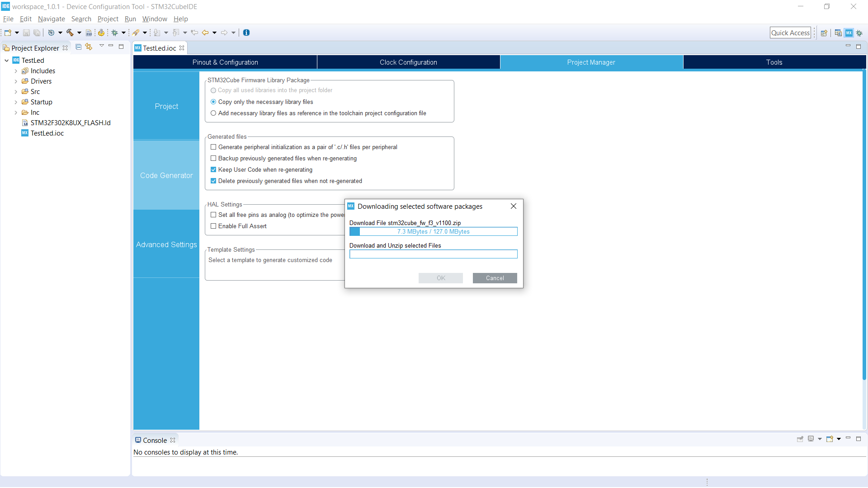Viewport: 868px width, 488px height.
Task: Expand the Inc folder
Action: click(16, 113)
